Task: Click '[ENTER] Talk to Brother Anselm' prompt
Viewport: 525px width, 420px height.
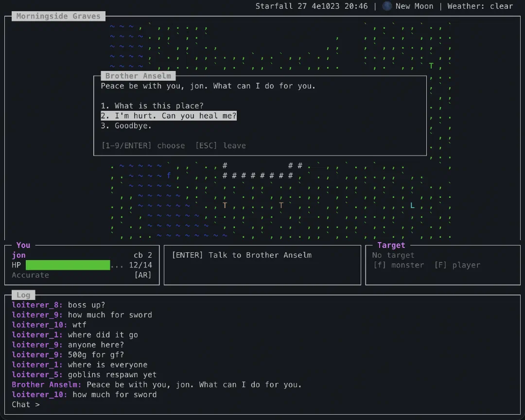Action: click(242, 255)
